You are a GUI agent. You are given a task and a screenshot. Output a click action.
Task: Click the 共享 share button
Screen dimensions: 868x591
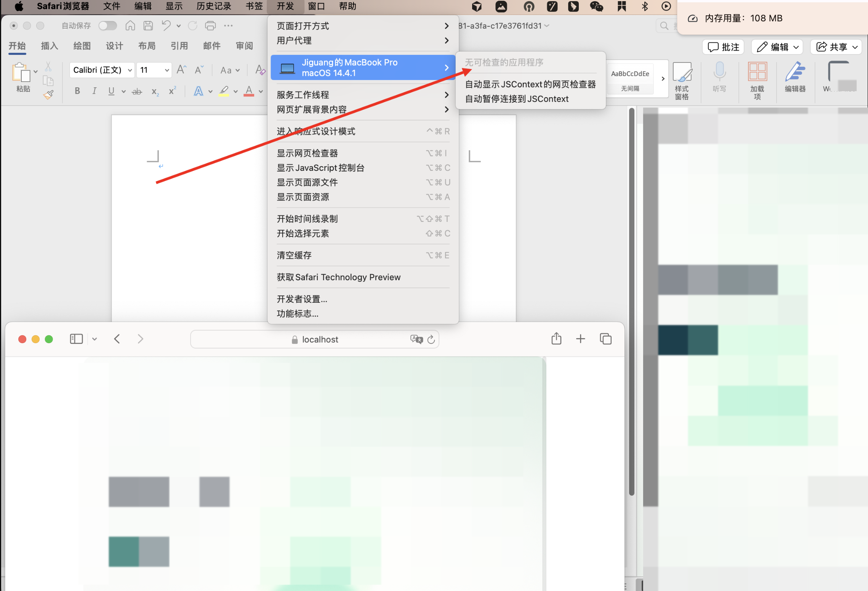click(836, 47)
